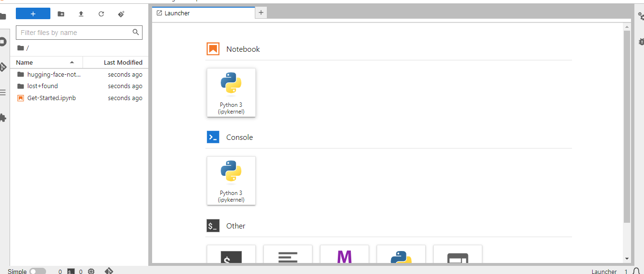Open the Table of Contents sidebar
This screenshot has width=644, height=274.
3,92
